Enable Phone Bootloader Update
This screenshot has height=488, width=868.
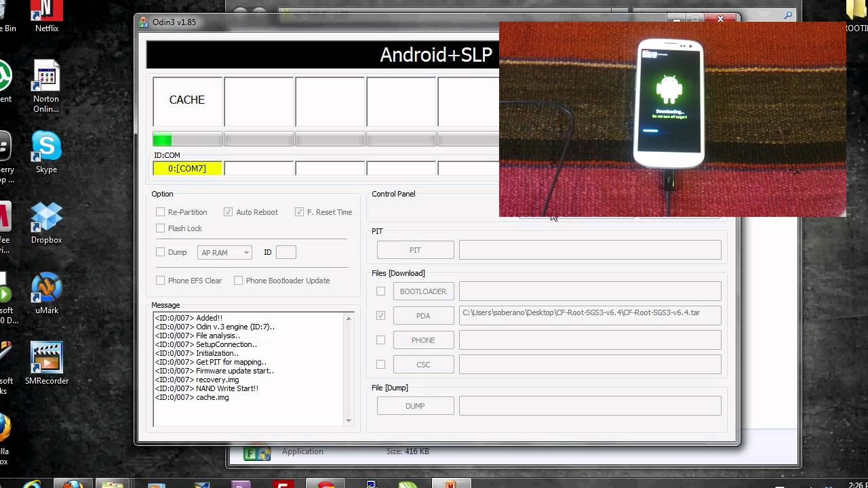[x=239, y=281]
